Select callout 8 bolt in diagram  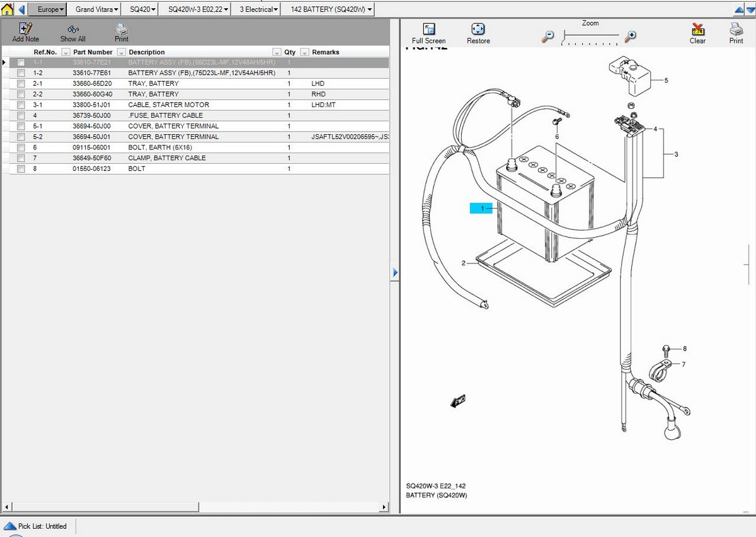[684, 349]
